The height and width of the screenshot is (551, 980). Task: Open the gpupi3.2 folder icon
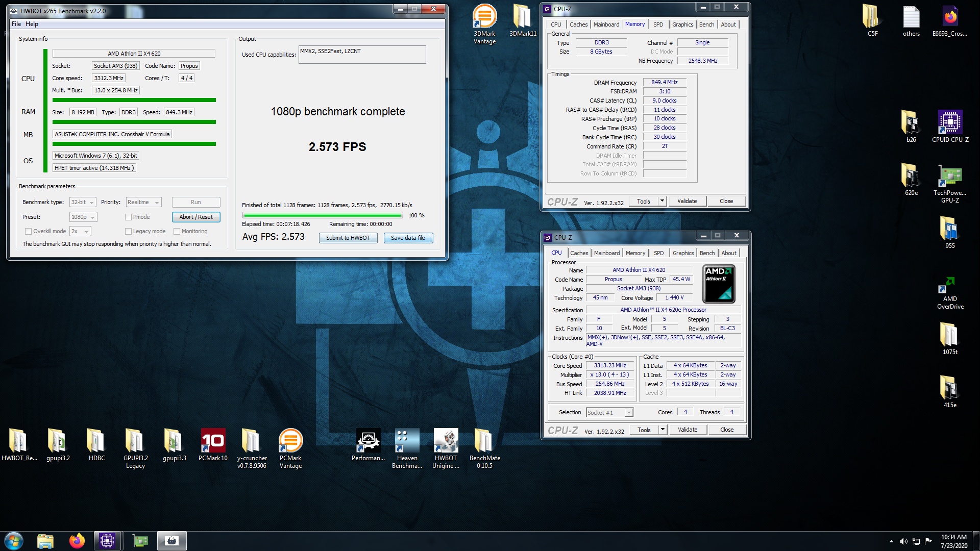tap(58, 444)
